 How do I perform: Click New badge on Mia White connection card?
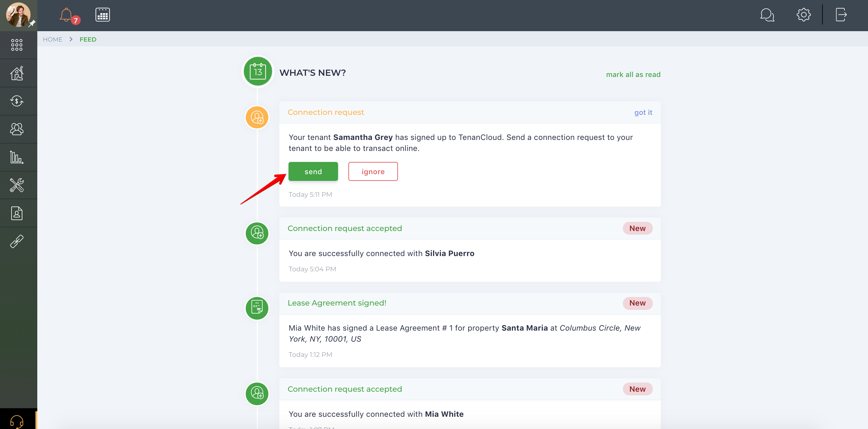pos(638,389)
